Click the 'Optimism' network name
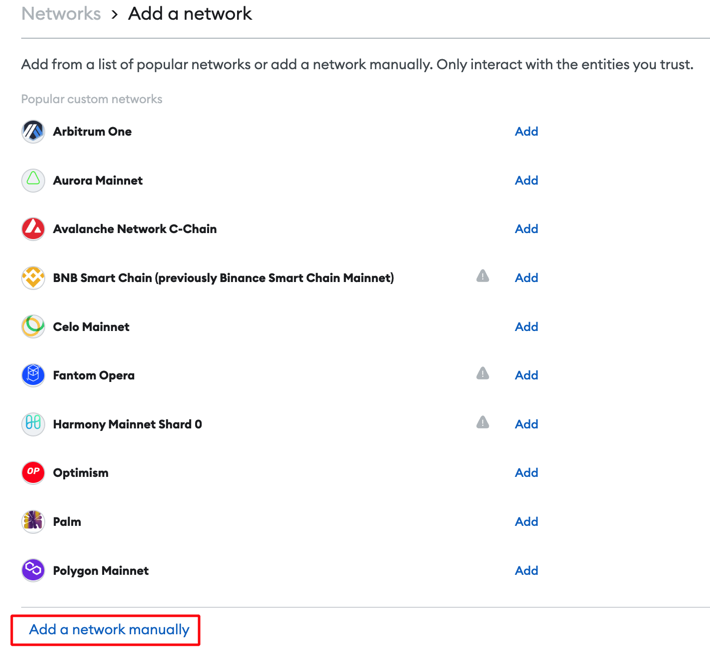The height and width of the screenshot is (650, 712). click(x=81, y=473)
